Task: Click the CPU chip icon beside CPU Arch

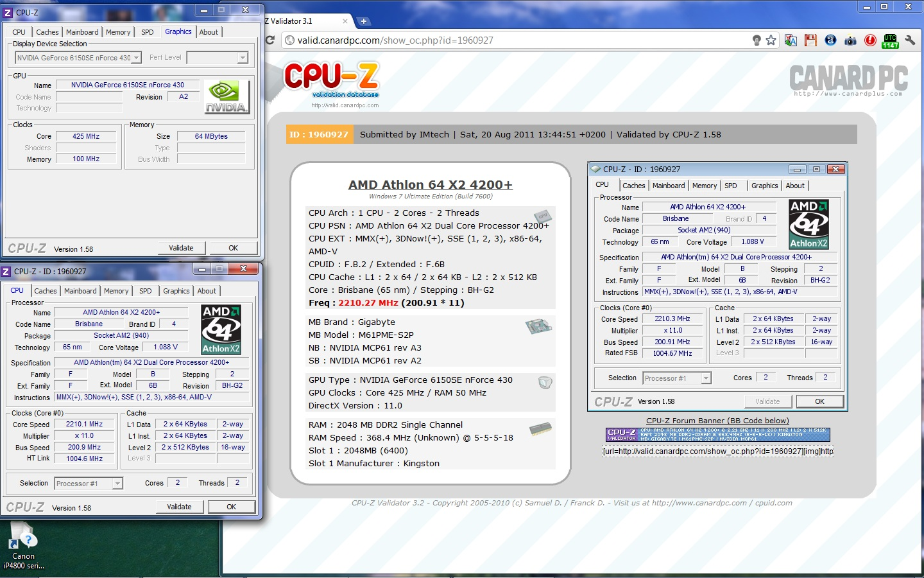Action: 543,216
